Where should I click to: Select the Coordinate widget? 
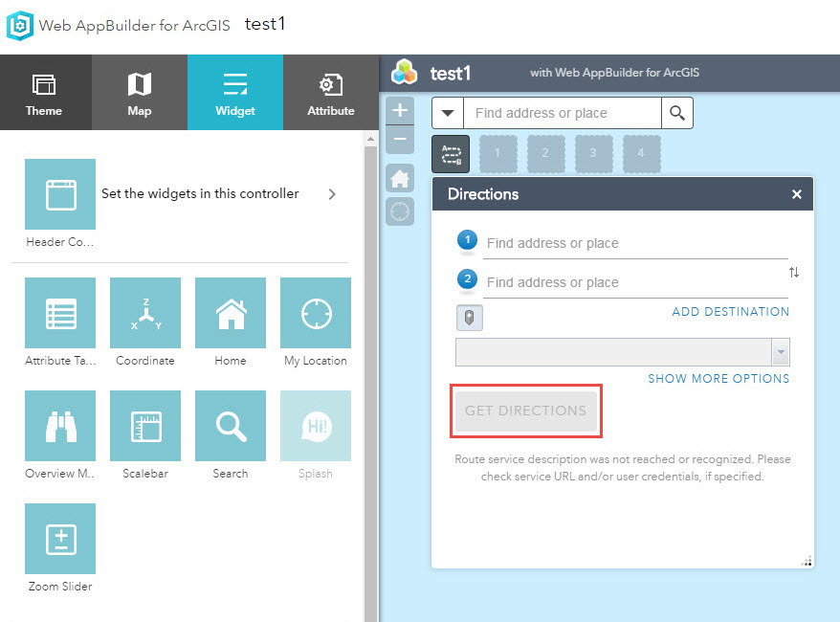145,313
